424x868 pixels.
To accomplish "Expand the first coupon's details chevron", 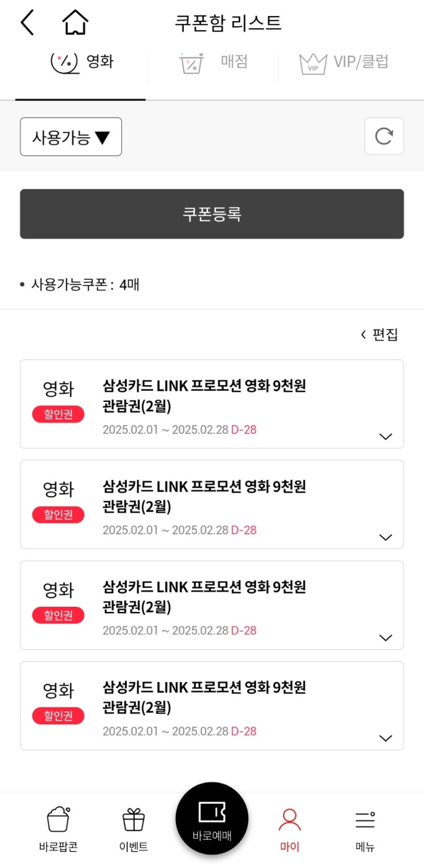I will tap(386, 436).
